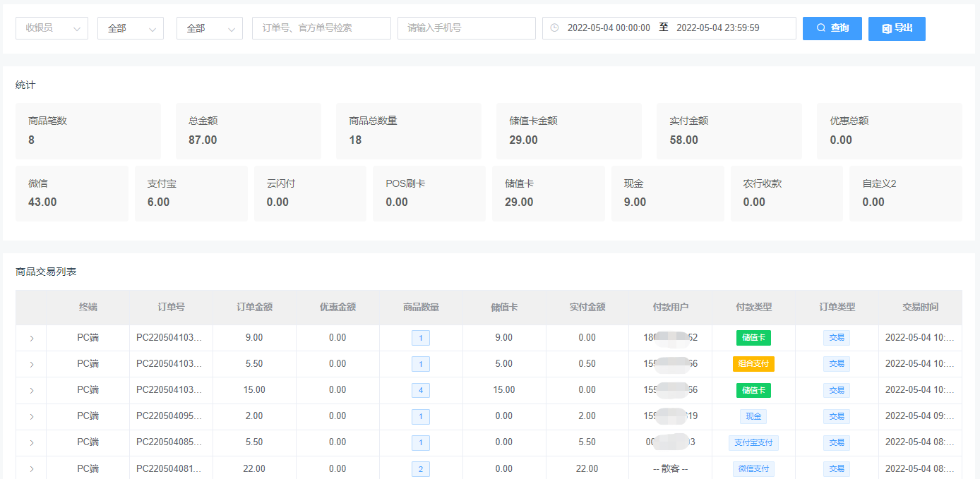Click the 支付宝支付 payment tag
The width and height of the screenshot is (980, 479).
(x=753, y=442)
